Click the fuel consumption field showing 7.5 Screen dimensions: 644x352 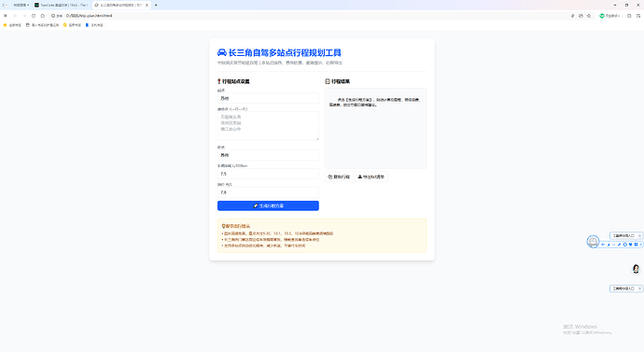[268, 174]
